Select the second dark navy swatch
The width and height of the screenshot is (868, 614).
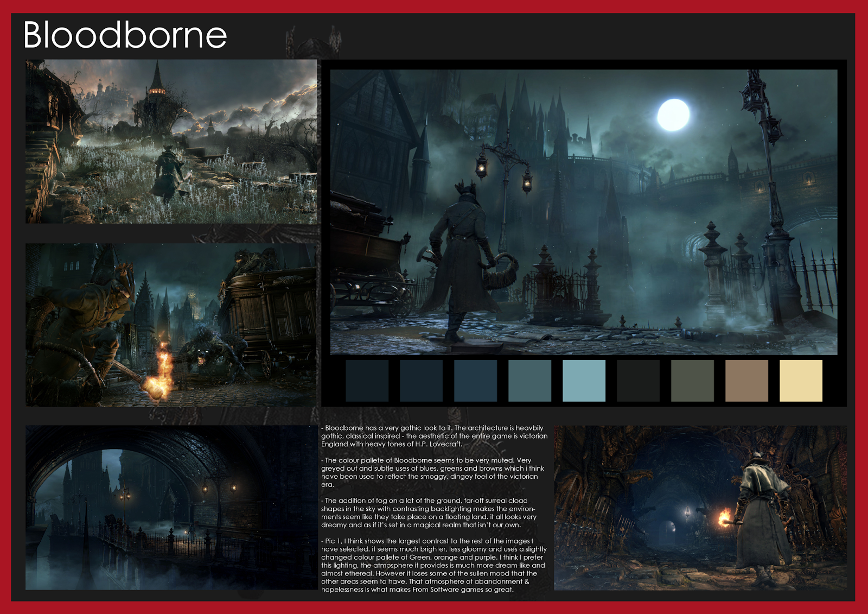pyautogui.click(x=421, y=381)
